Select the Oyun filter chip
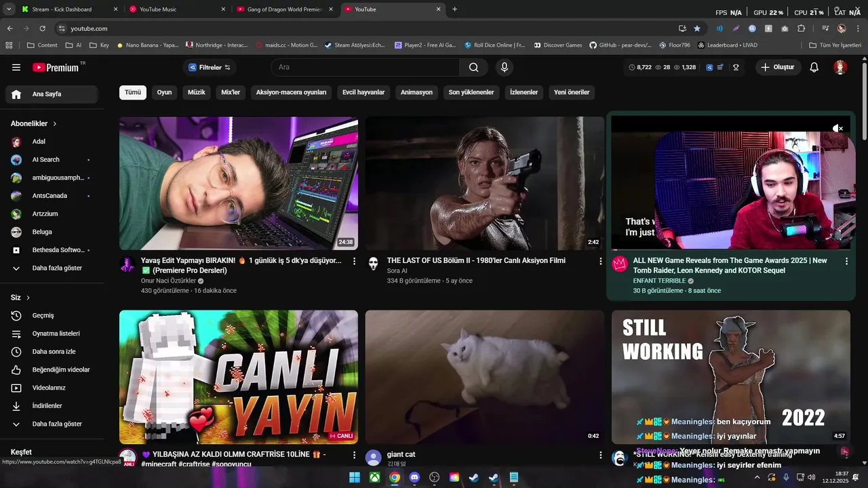The height and width of the screenshot is (488, 868). tap(165, 92)
